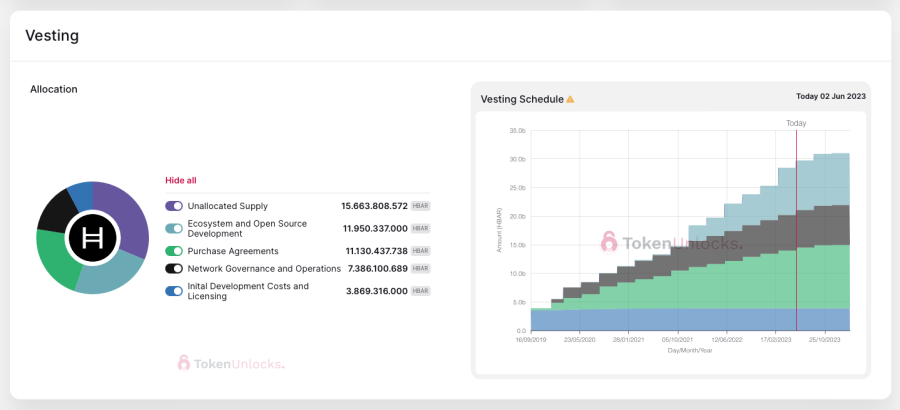Image resolution: width=900 pixels, height=410 pixels.
Task: Click HBAR badge next to 11.950.337.000
Action: [420, 229]
